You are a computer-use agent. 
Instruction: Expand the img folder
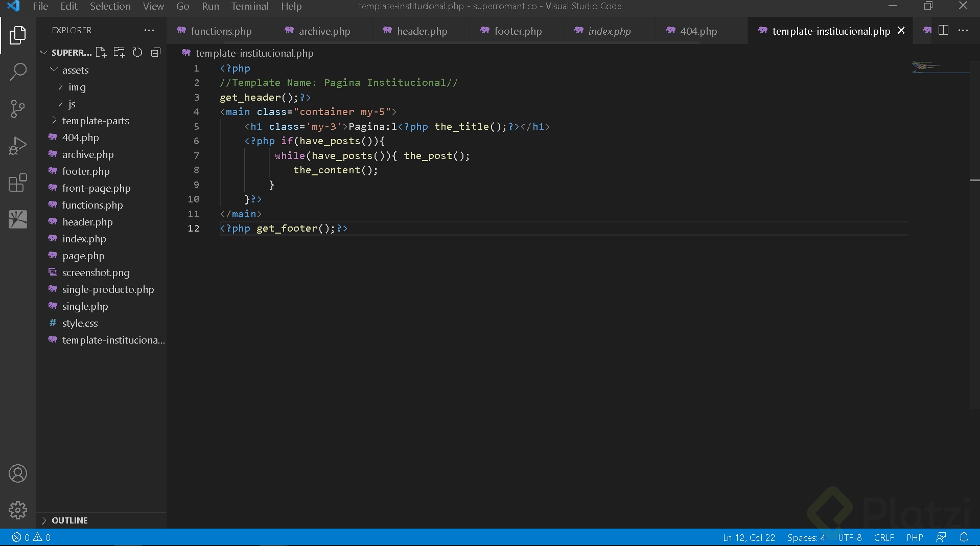pyautogui.click(x=77, y=87)
